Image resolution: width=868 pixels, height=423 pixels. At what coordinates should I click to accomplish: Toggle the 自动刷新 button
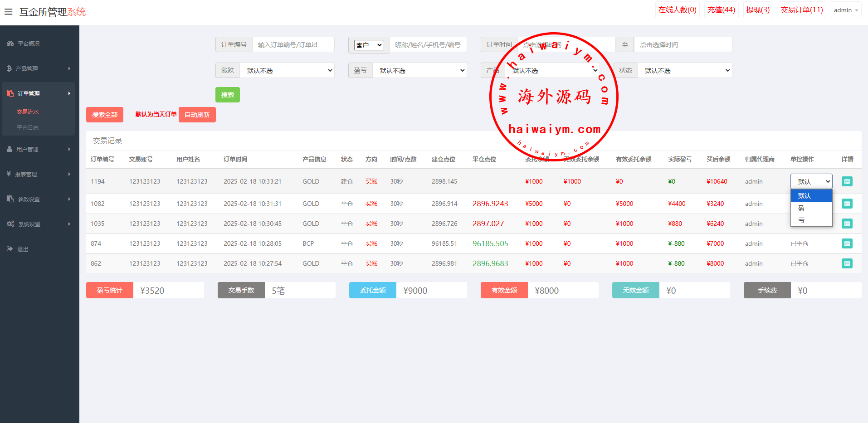coord(197,115)
